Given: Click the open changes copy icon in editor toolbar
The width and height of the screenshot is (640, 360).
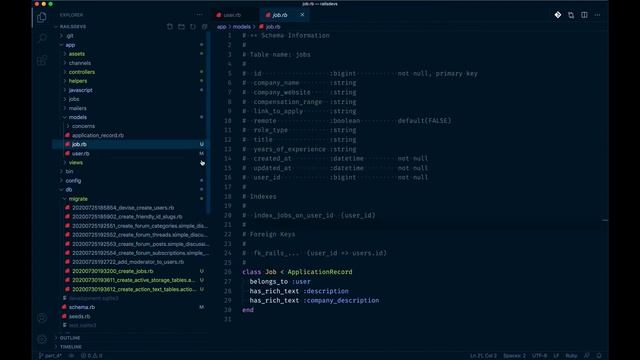Looking at the screenshot, I should [571, 15].
